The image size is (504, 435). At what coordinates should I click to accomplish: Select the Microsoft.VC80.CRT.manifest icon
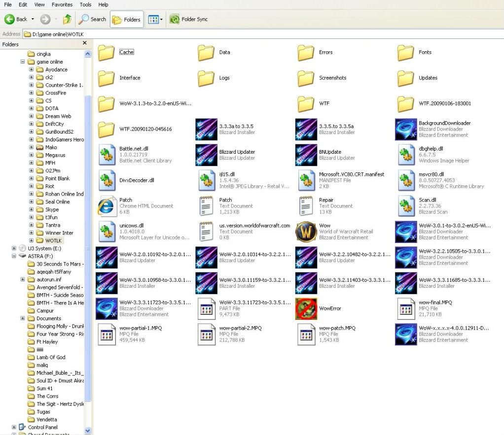pos(306,180)
